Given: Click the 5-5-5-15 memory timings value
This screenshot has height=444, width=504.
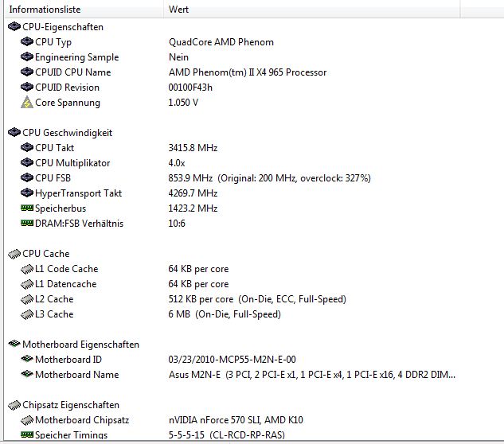Looking at the screenshot, I should tap(227, 435).
